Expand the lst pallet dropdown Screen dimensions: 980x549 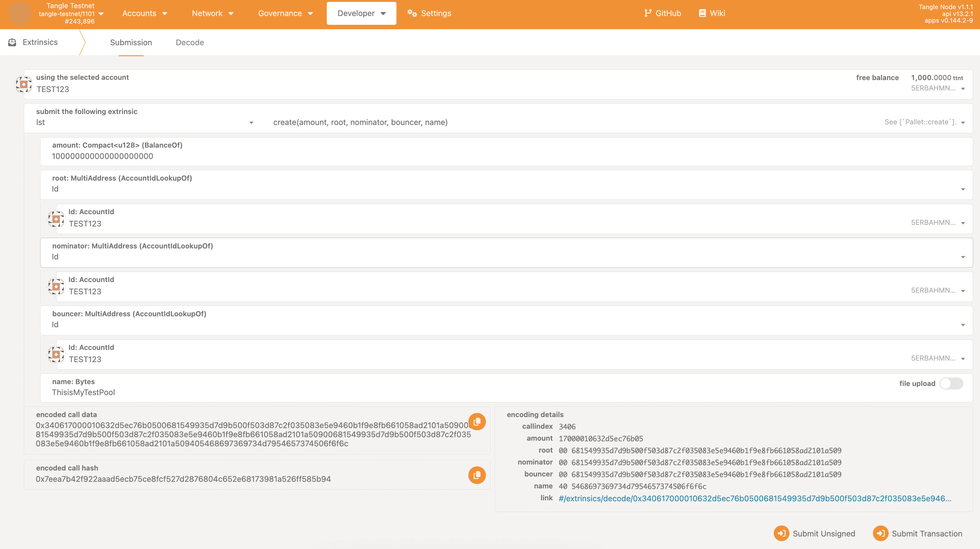pyautogui.click(x=251, y=122)
